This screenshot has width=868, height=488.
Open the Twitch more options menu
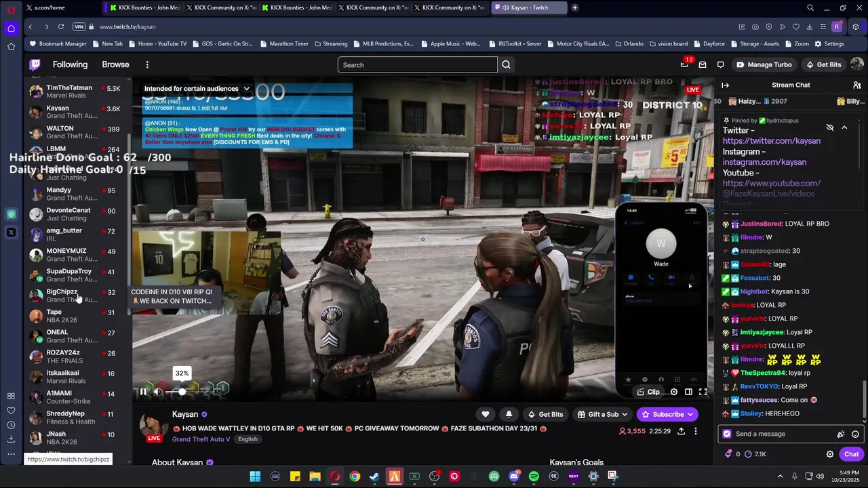click(x=147, y=64)
